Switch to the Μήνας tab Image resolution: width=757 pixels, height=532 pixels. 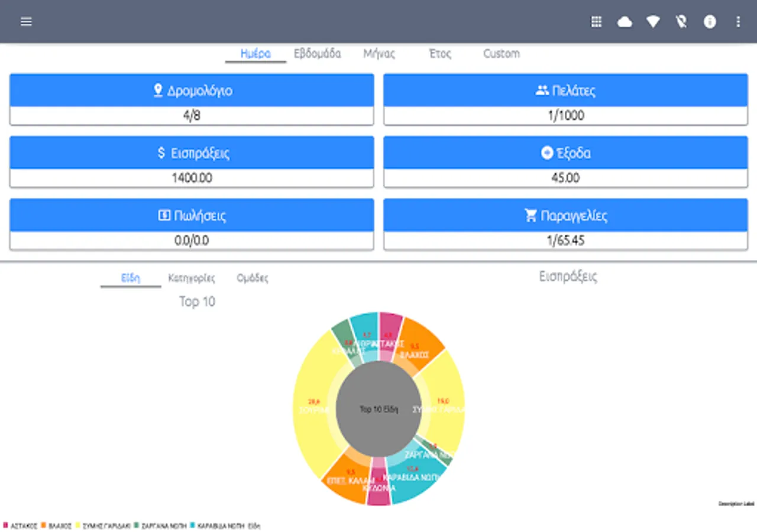click(379, 54)
